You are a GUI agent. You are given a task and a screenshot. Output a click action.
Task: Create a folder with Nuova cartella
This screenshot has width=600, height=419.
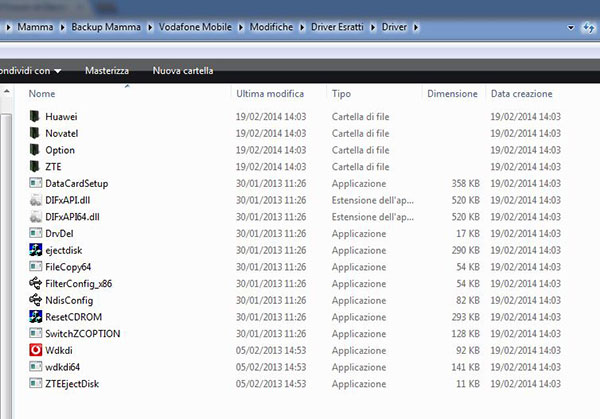tap(182, 71)
